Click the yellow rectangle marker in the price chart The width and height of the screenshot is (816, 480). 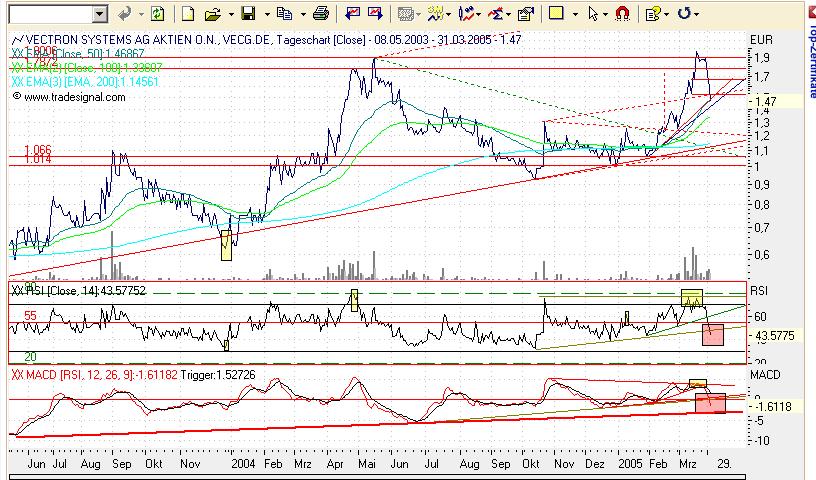click(x=226, y=245)
